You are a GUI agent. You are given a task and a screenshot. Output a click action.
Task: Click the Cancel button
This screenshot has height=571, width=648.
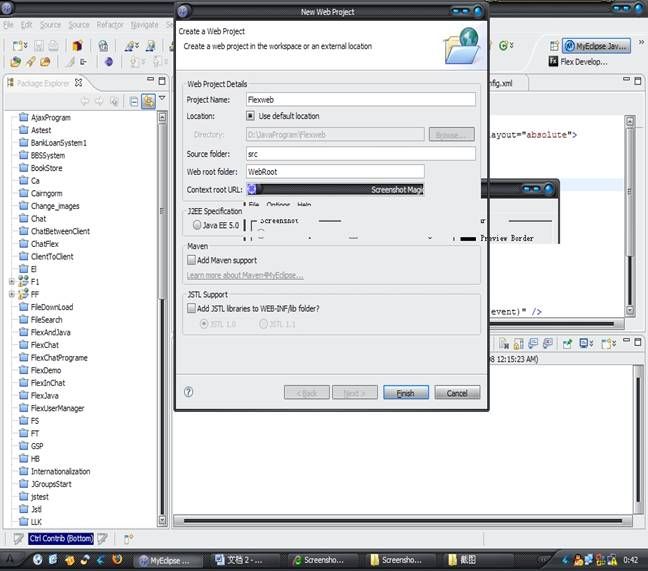point(457,393)
